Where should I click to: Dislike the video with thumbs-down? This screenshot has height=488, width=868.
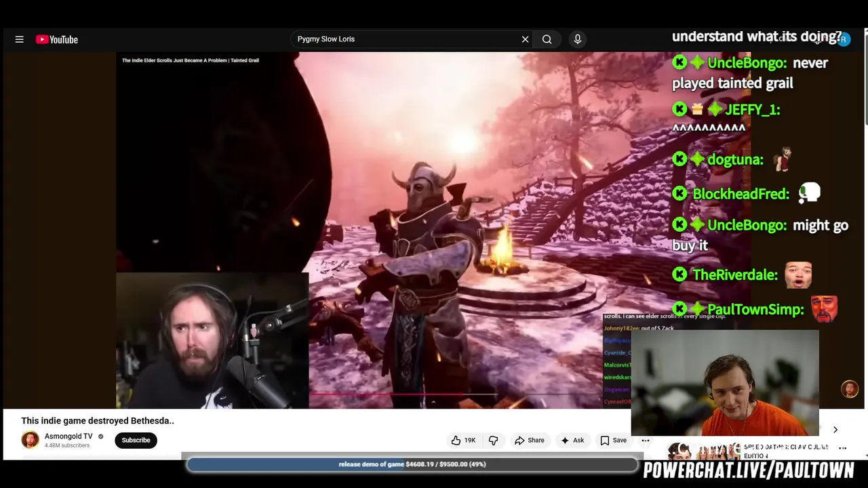493,441
